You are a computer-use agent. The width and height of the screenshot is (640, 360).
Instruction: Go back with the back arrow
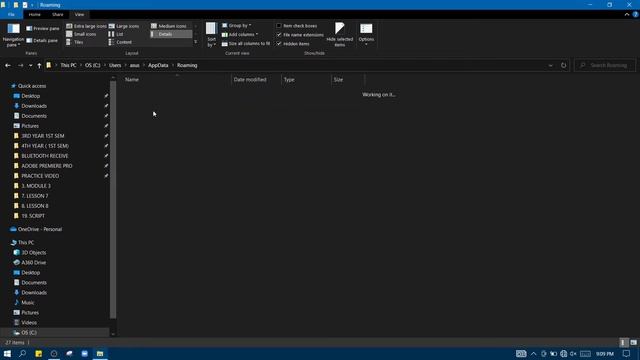pos(8,65)
